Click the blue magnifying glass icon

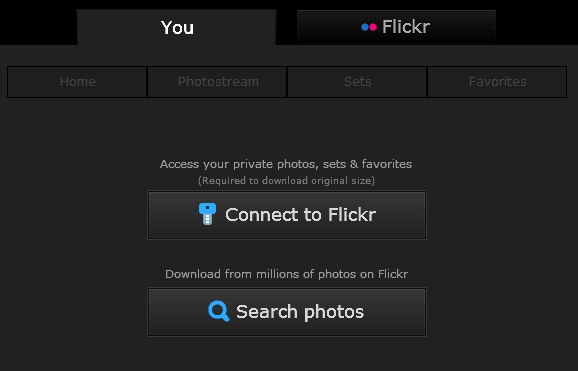[x=219, y=311]
